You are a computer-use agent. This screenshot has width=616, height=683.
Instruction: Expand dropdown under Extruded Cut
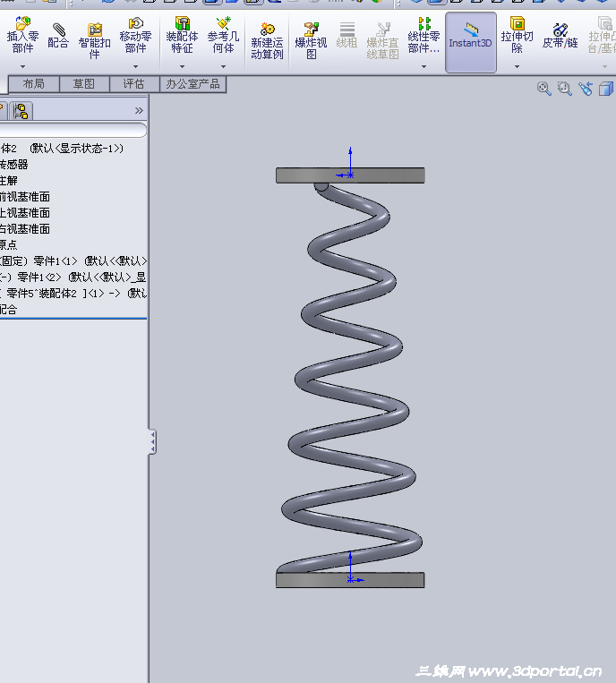517,66
